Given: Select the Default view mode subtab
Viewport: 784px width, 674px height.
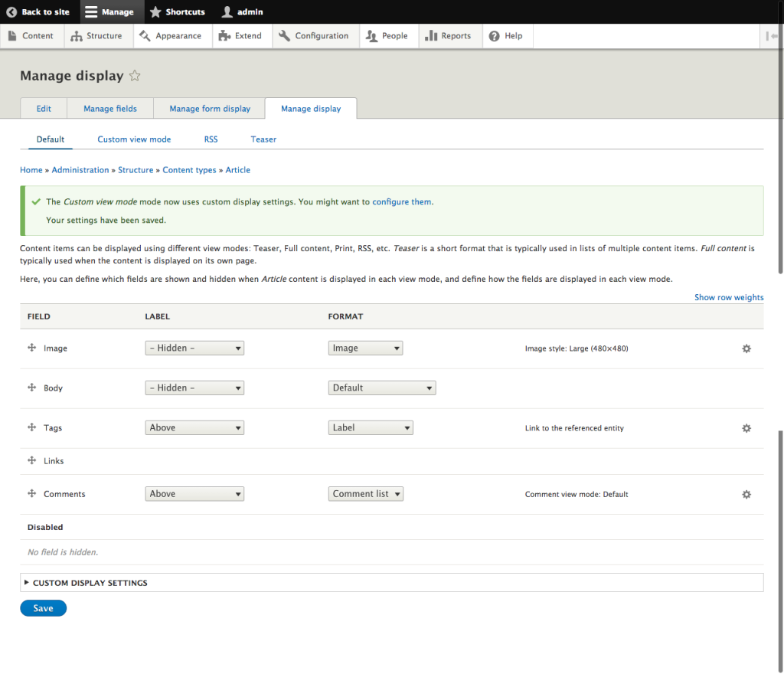Looking at the screenshot, I should tap(50, 139).
